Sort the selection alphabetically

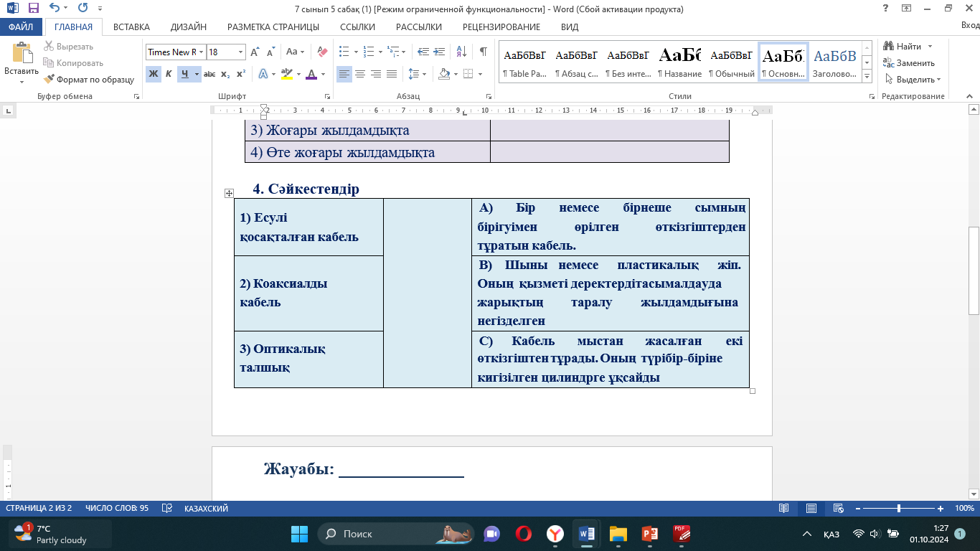click(461, 52)
